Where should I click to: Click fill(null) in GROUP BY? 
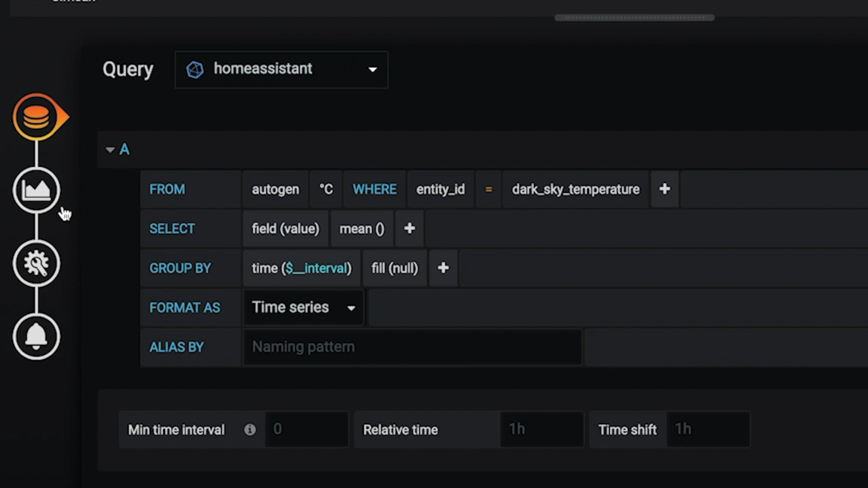coord(394,268)
